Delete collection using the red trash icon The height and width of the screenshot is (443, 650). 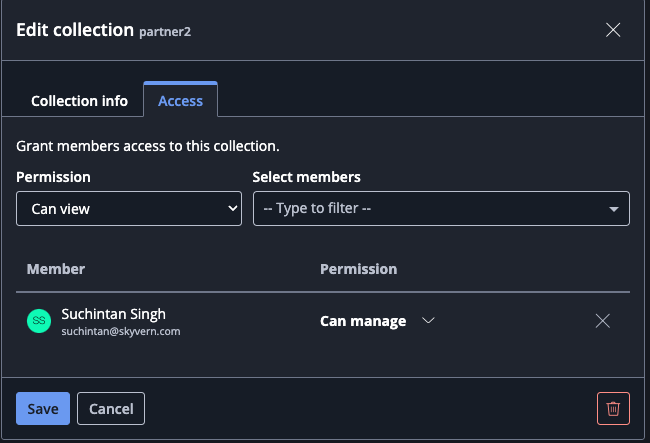click(x=613, y=408)
